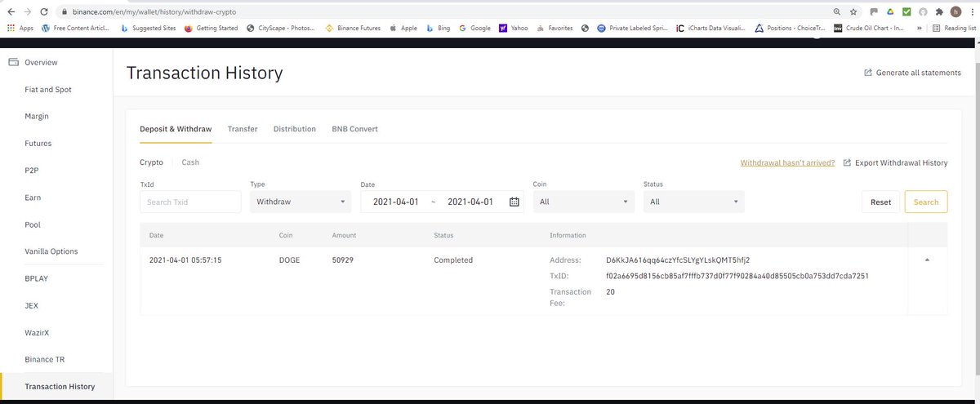The image size is (980, 404).
Task: Open the Google bookmark
Action: (x=474, y=28)
